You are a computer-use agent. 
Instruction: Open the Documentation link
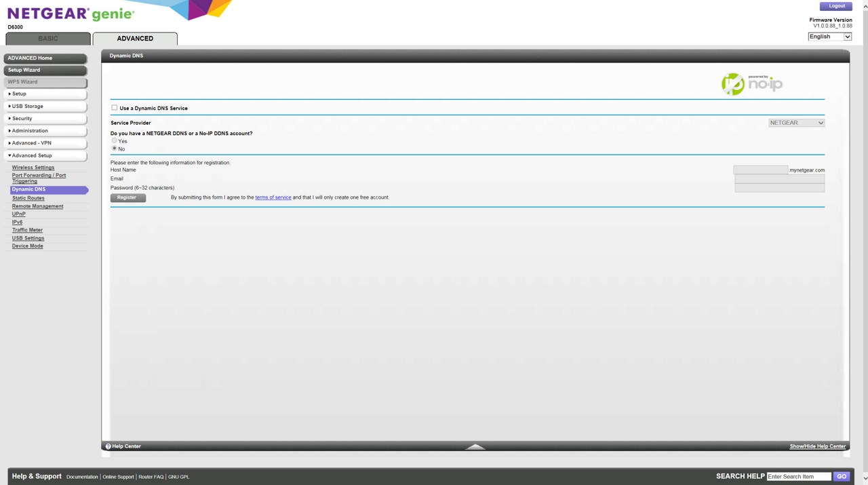pos(82,477)
